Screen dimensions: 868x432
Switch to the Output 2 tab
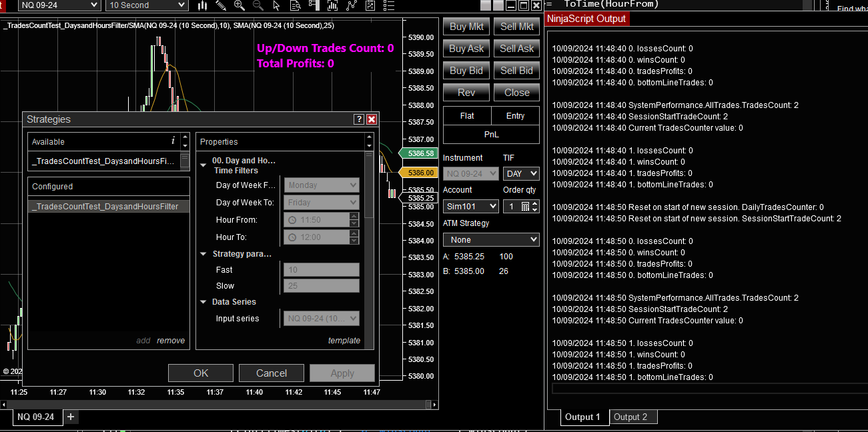click(632, 417)
